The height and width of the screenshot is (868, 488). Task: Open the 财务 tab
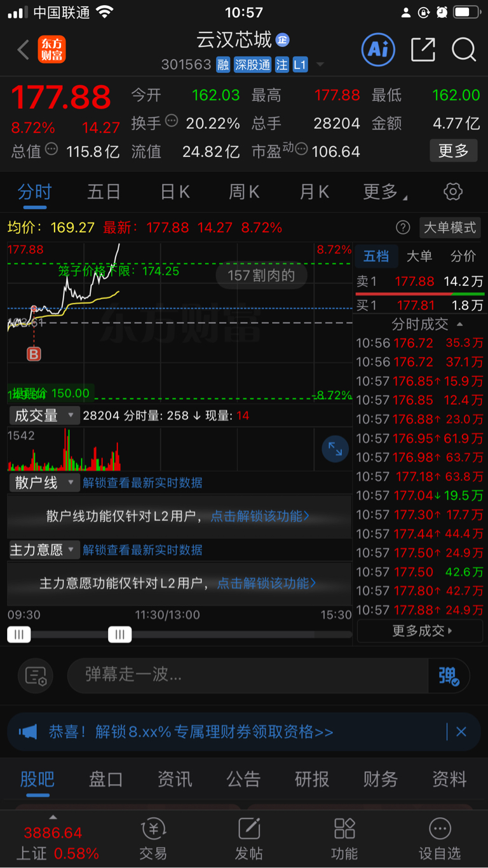(x=381, y=779)
